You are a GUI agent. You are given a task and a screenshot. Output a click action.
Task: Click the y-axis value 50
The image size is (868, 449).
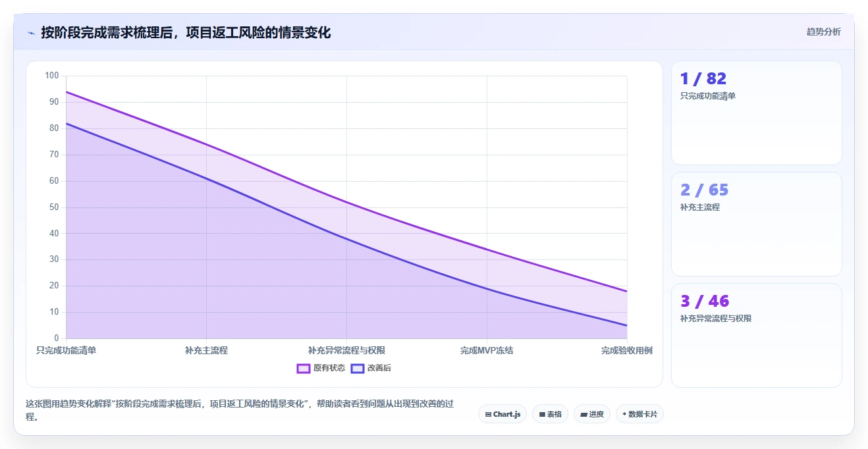pos(54,207)
